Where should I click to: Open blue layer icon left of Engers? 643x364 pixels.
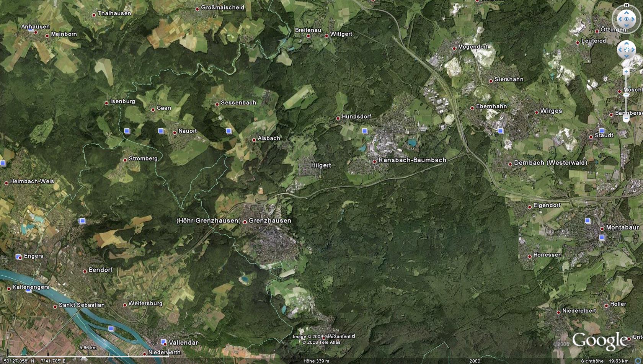[x=18, y=256]
